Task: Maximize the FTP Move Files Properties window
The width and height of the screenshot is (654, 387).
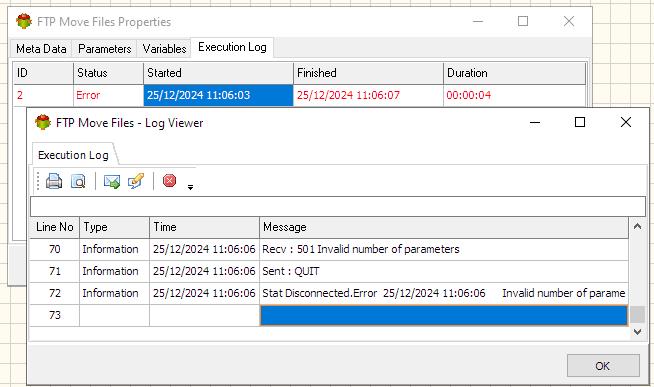Action: click(x=523, y=21)
